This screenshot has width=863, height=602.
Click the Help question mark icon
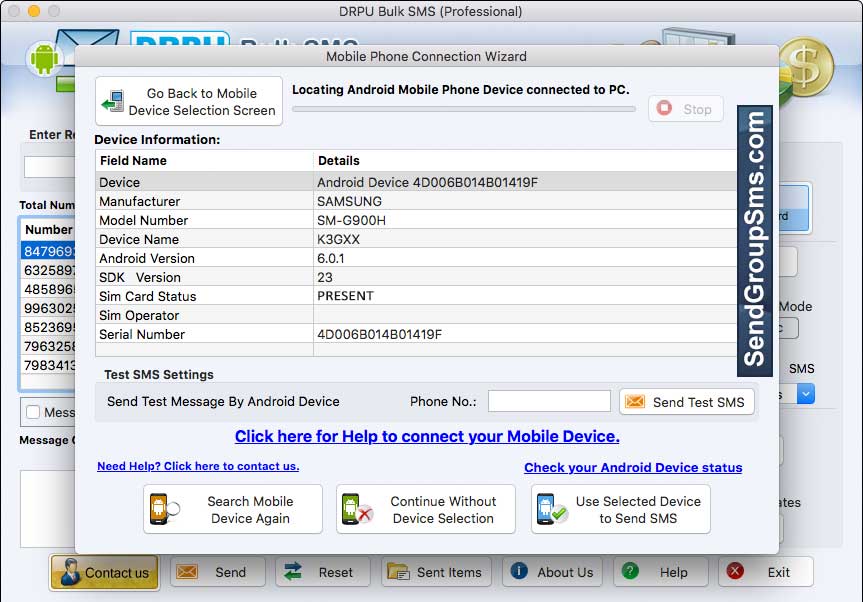coord(629,572)
